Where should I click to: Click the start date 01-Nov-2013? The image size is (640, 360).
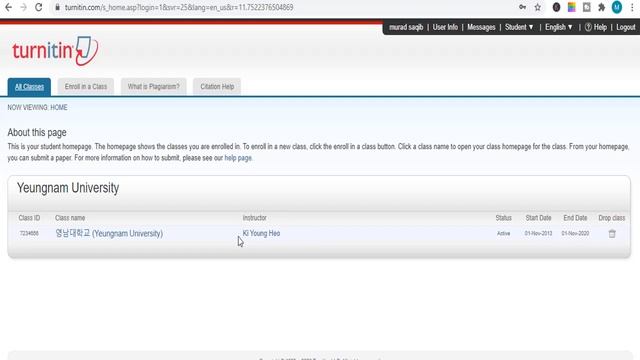click(538, 233)
